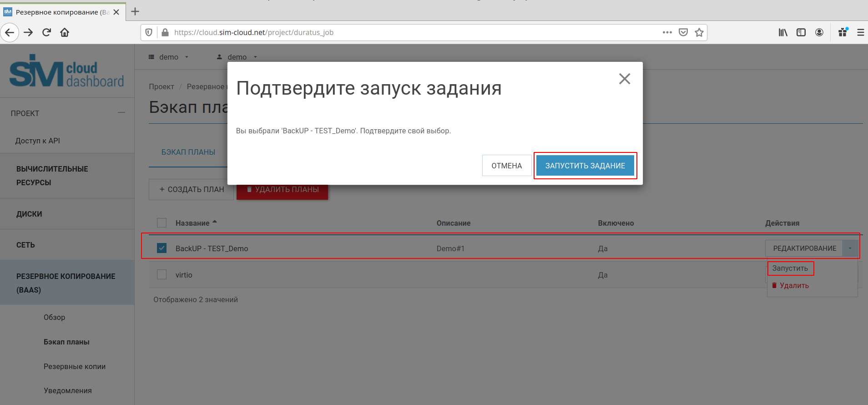Open Firefox library icon

(x=783, y=32)
